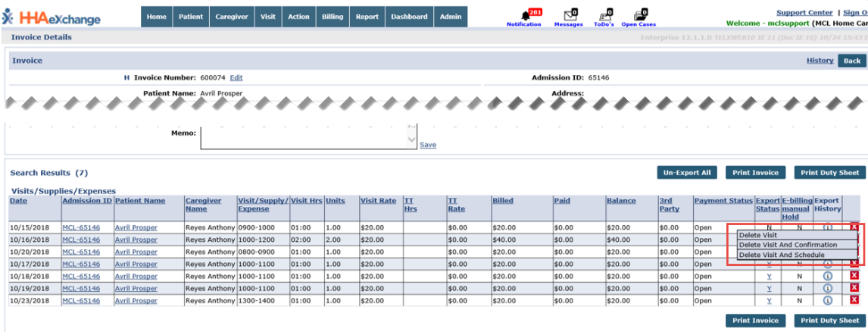Select Delete Visit from context menu

(x=757, y=235)
